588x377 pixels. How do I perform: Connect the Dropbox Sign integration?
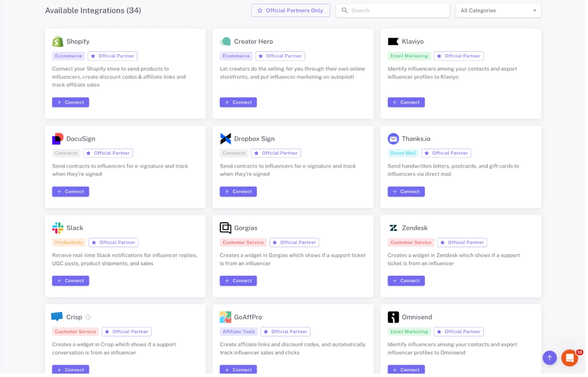[238, 192]
